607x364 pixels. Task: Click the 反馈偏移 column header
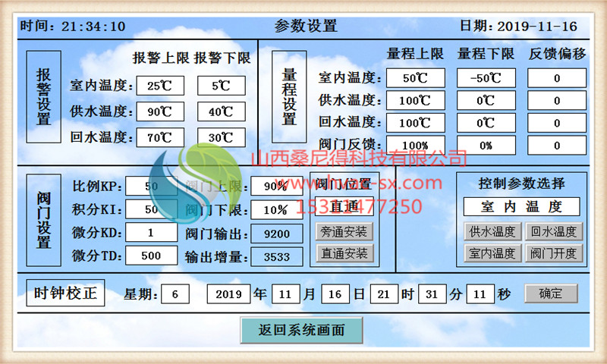pyautogui.click(x=557, y=54)
